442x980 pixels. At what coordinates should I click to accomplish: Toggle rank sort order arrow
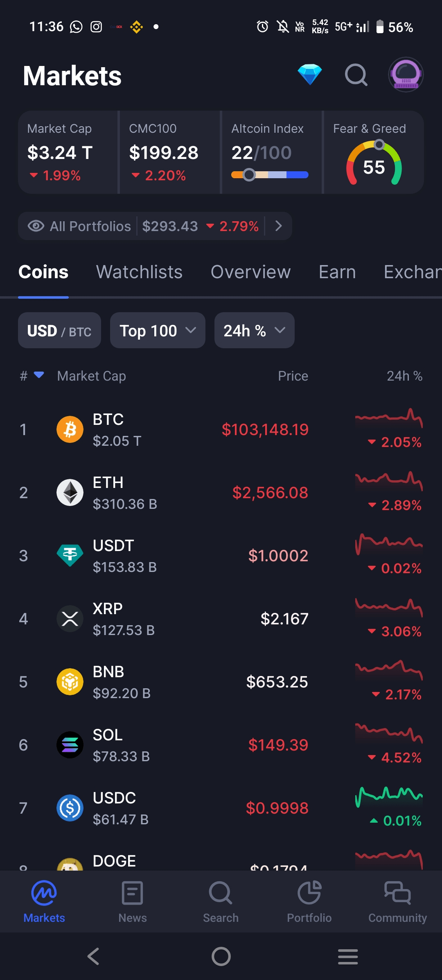(x=39, y=375)
